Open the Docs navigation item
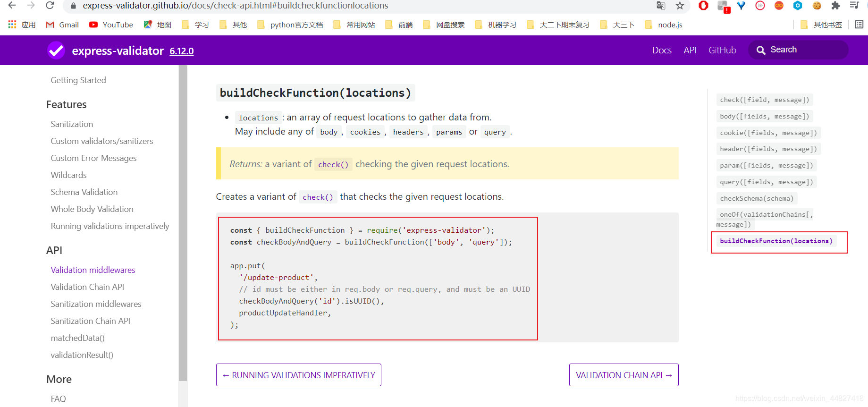868x407 pixels. 662,50
